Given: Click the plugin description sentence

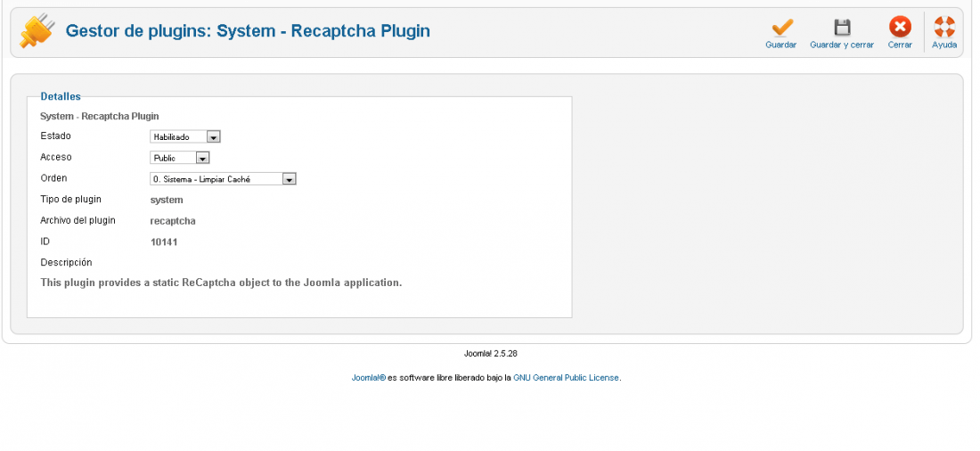Looking at the screenshot, I should tap(221, 283).
